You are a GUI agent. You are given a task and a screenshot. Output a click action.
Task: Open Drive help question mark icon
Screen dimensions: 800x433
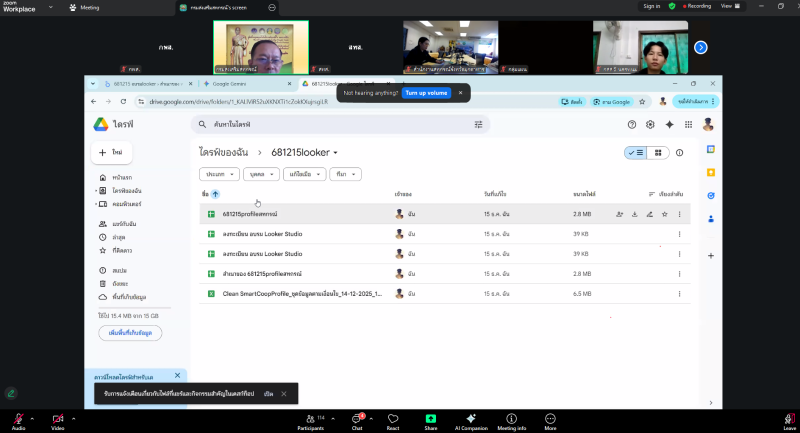click(631, 125)
